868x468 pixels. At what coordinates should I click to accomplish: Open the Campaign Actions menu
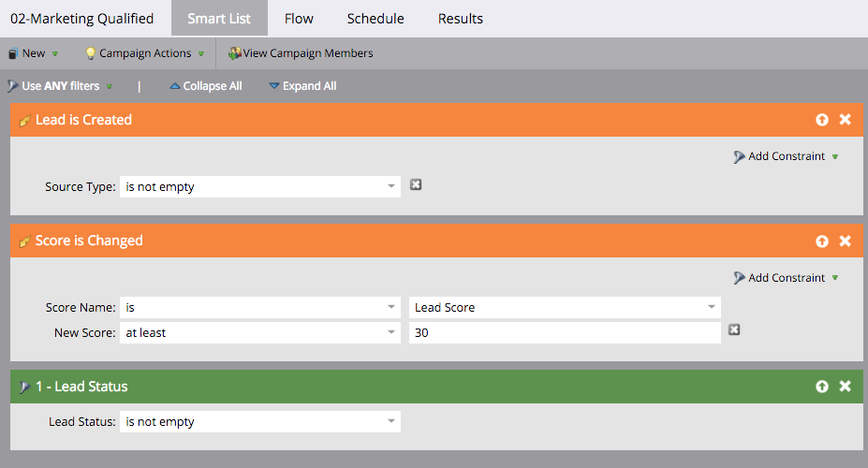145,53
